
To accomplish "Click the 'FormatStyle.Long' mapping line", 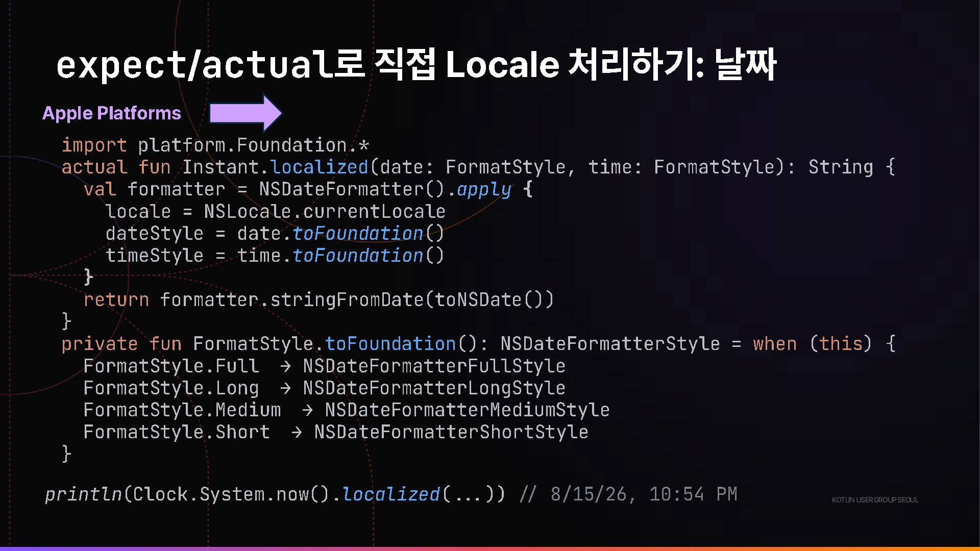I will click(x=324, y=388).
